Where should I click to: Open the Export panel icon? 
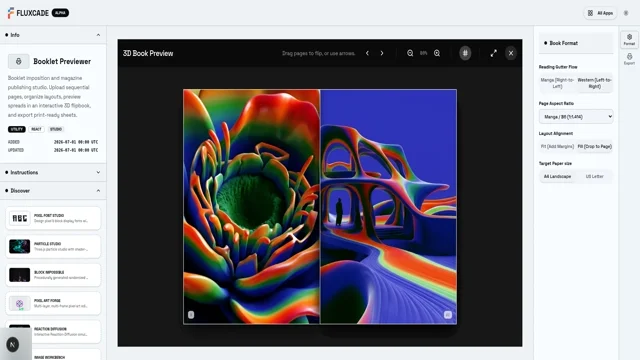click(629, 59)
